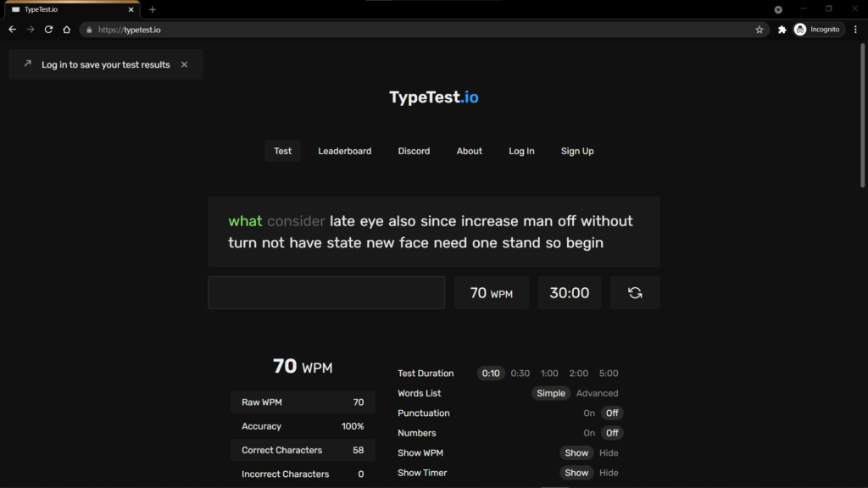Viewport: 868px width, 488px height.
Task: Focus the typing input field
Action: coord(326,292)
